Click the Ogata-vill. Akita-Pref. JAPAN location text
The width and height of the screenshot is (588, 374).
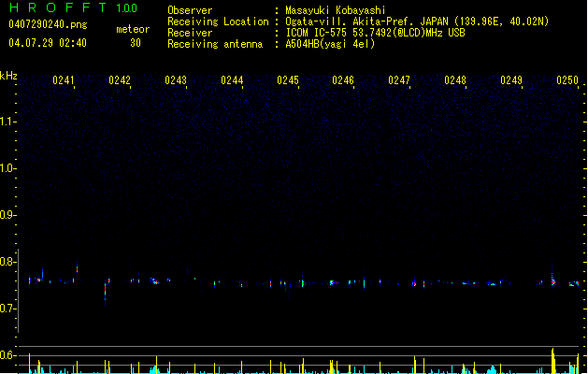(x=417, y=22)
